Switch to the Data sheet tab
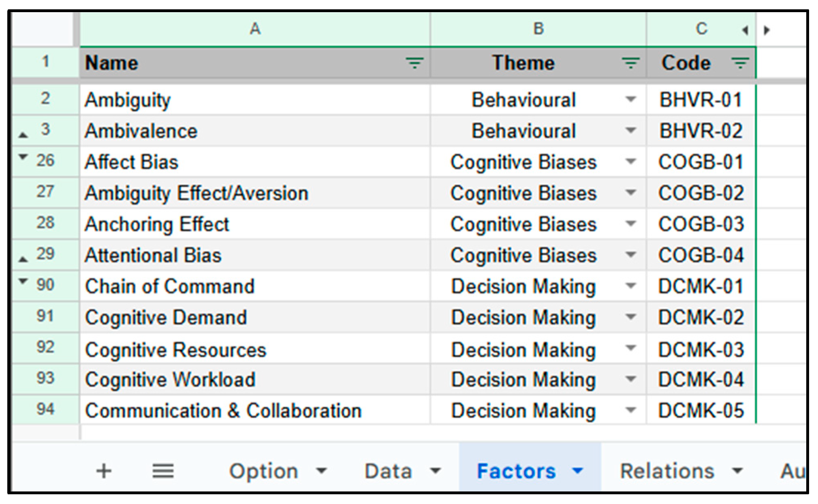The width and height of the screenshot is (818, 504). coord(388,471)
